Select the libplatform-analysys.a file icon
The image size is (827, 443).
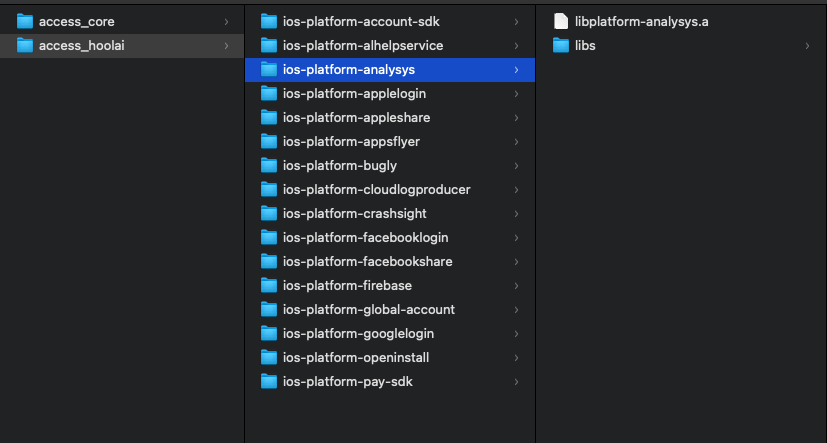click(x=561, y=22)
